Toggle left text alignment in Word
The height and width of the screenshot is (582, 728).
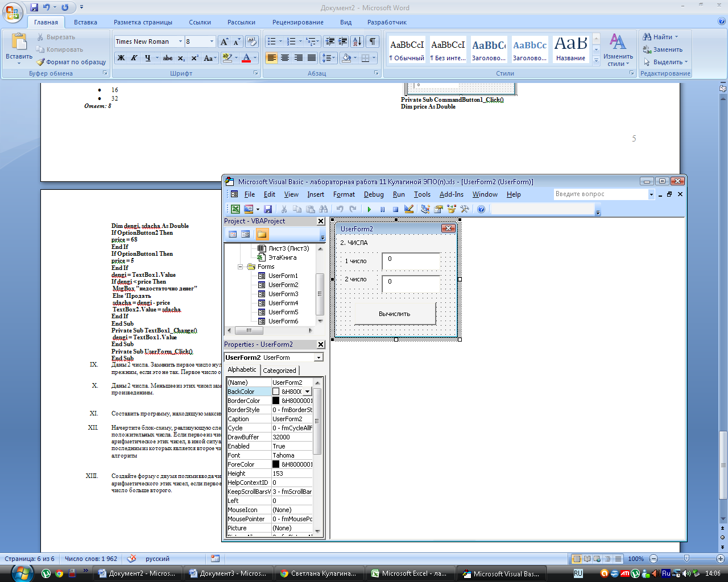pyautogui.click(x=271, y=58)
